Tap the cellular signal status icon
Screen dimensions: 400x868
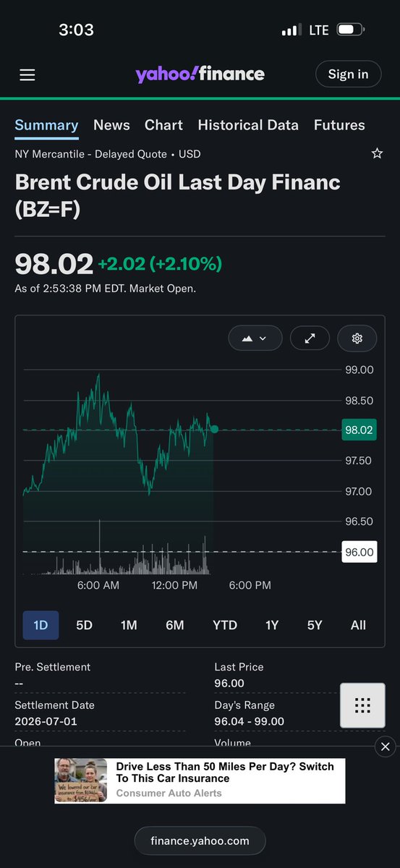291,30
